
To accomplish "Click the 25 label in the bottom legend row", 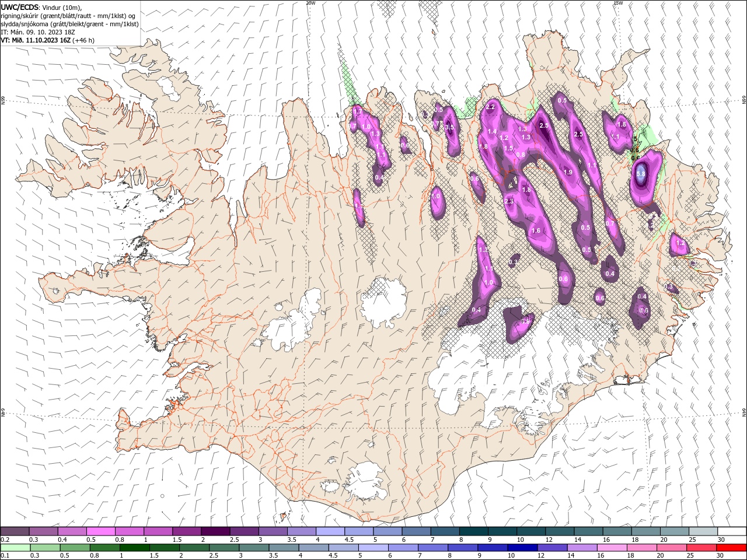I will tap(692, 556).
